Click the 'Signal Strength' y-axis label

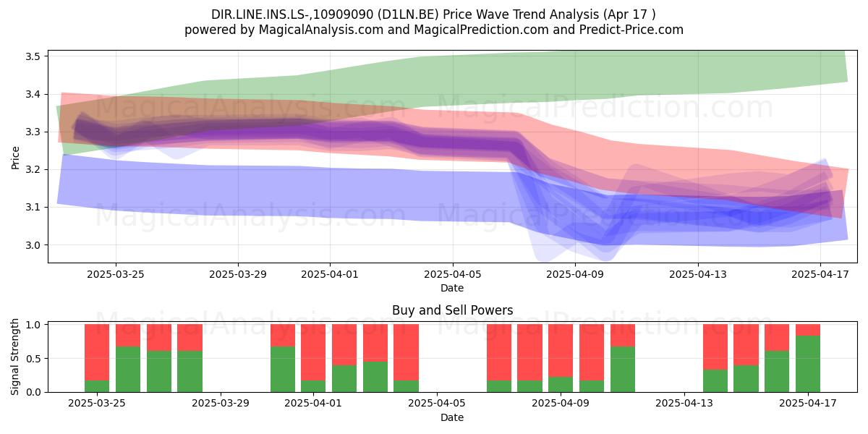click(16, 358)
